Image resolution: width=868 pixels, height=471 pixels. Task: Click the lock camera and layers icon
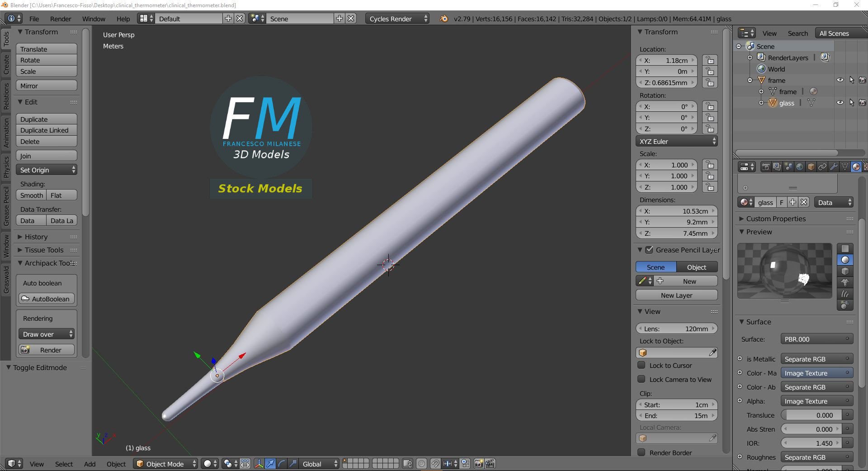click(x=407, y=464)
